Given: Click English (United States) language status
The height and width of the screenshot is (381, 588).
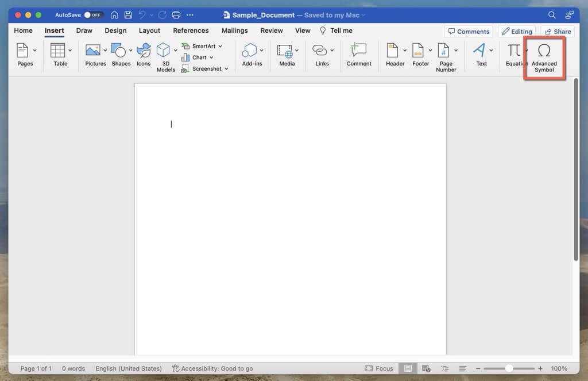Looking at the screenshot, I should (129, 368).
